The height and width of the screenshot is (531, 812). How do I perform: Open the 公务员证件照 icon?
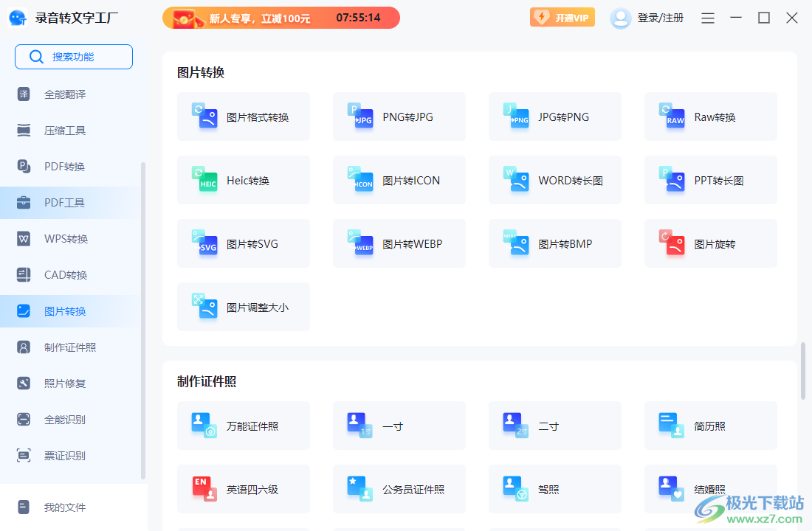(x=360, y=489)
